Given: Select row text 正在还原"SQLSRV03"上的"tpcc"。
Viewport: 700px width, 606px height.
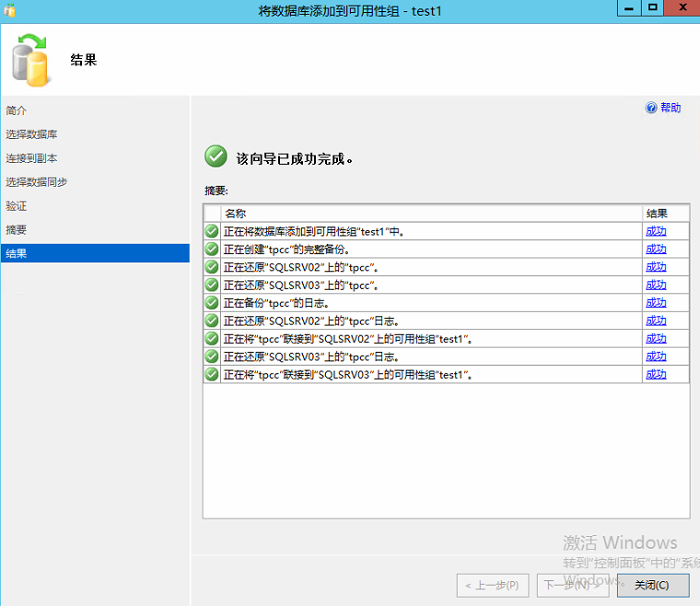Looking at the screenshot, I should [x=301, y=286].
